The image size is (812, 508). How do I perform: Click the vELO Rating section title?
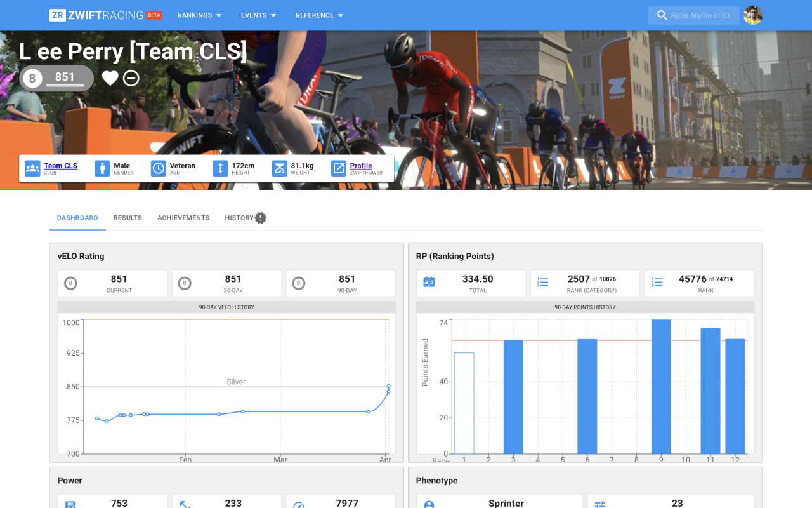click(81, 257)
